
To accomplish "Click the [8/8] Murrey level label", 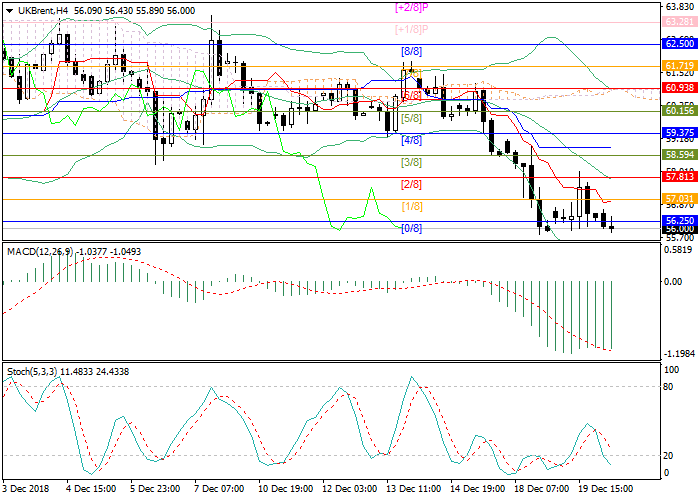I will tap(411, 50).
